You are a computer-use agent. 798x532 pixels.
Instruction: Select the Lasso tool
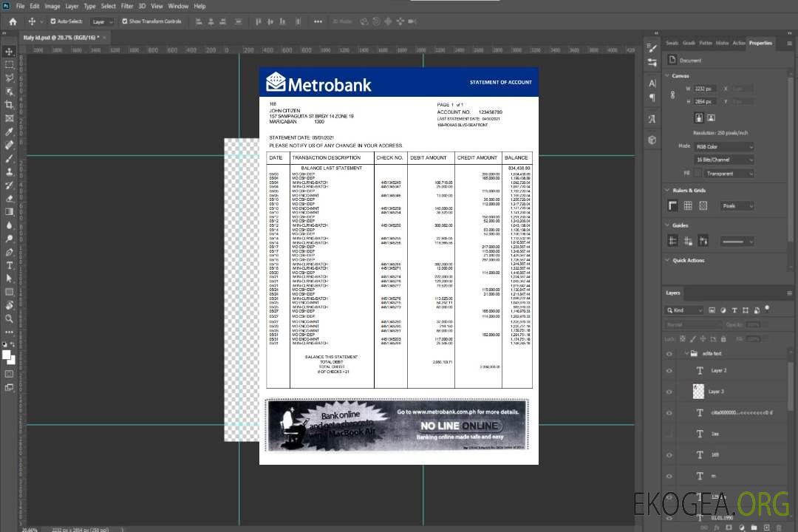[9, 78]
